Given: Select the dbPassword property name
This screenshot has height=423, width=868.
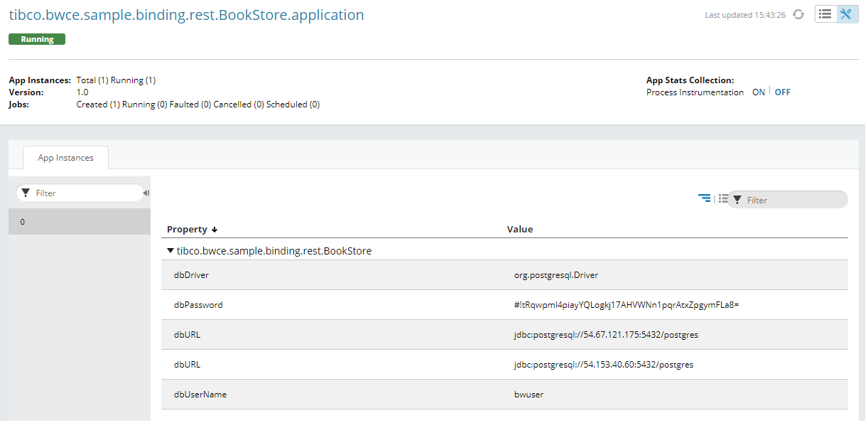Looking at the screenshot, I should click(x=198, y=305).
